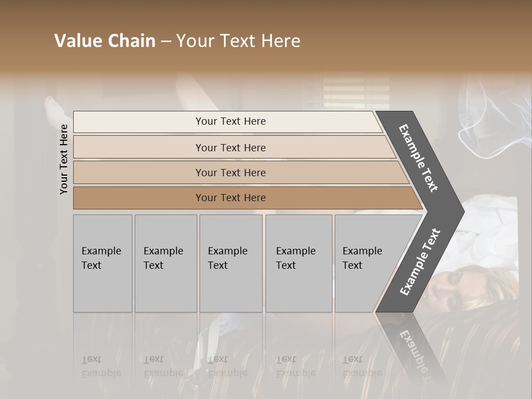Screen dimensions: 532x399
Task: Click the "Value Chain" bold title text
Action: click(x=105, y=41)
